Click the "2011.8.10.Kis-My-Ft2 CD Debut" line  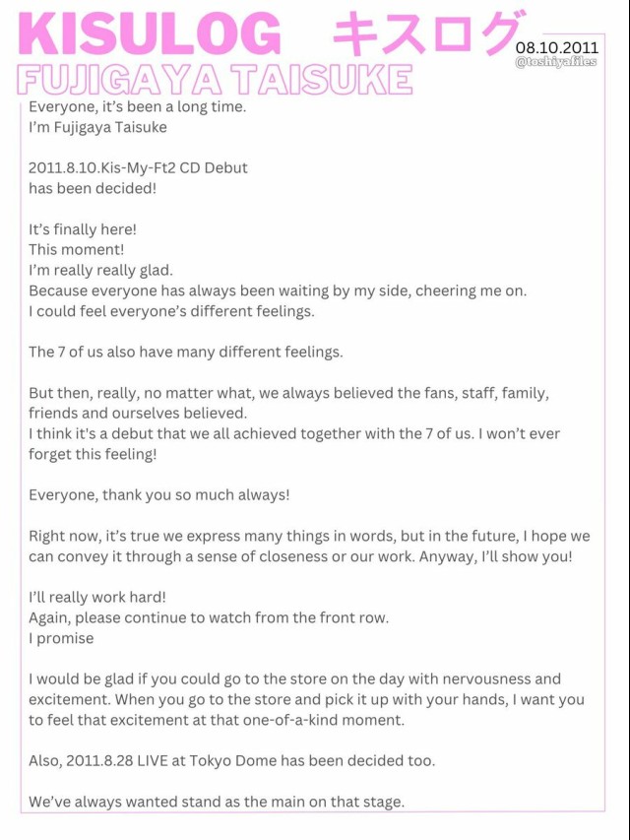(138, 168)
